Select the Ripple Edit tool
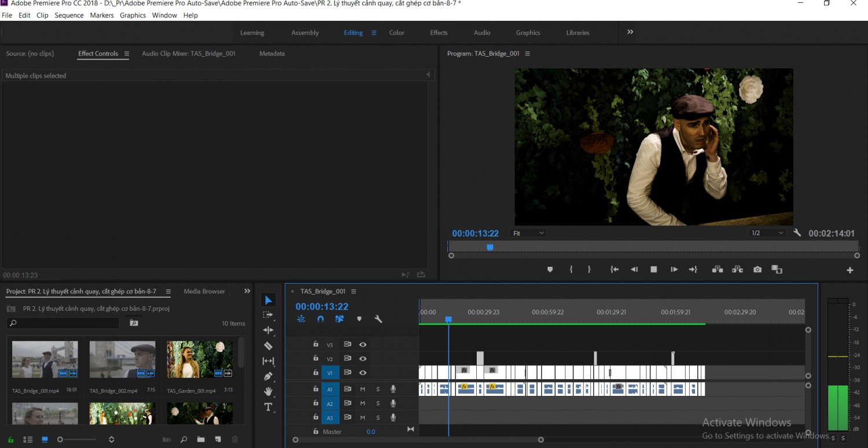The image size is (868, 448). (x=268, y=331)
